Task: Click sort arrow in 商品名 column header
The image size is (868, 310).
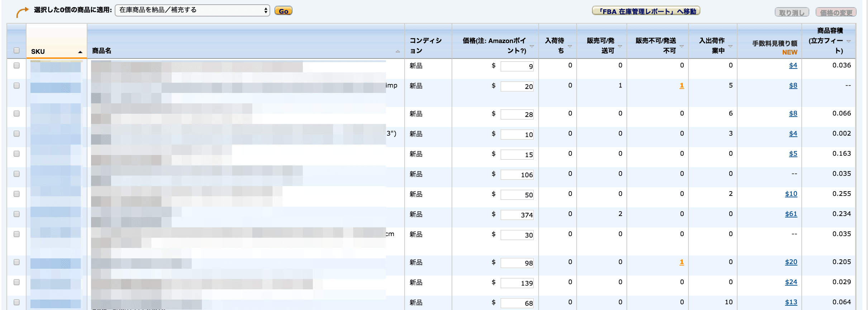Action: (x=397, y=51)
